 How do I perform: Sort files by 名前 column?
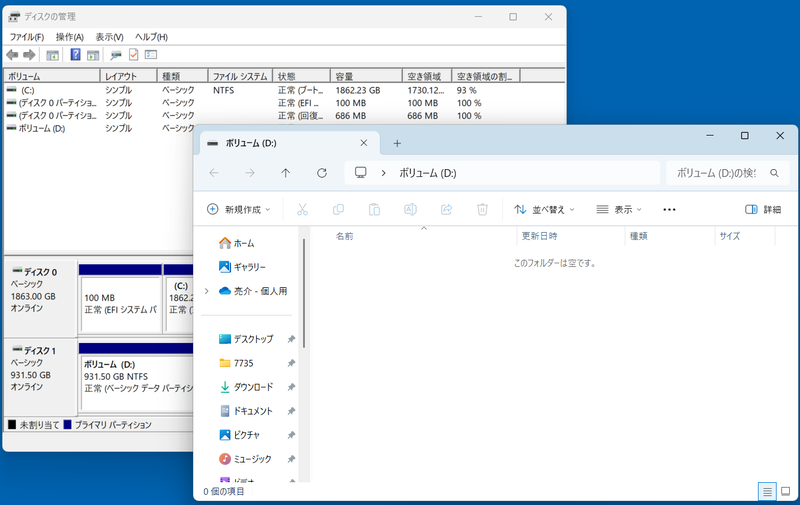pyautogui.click(x=344, y=236)
